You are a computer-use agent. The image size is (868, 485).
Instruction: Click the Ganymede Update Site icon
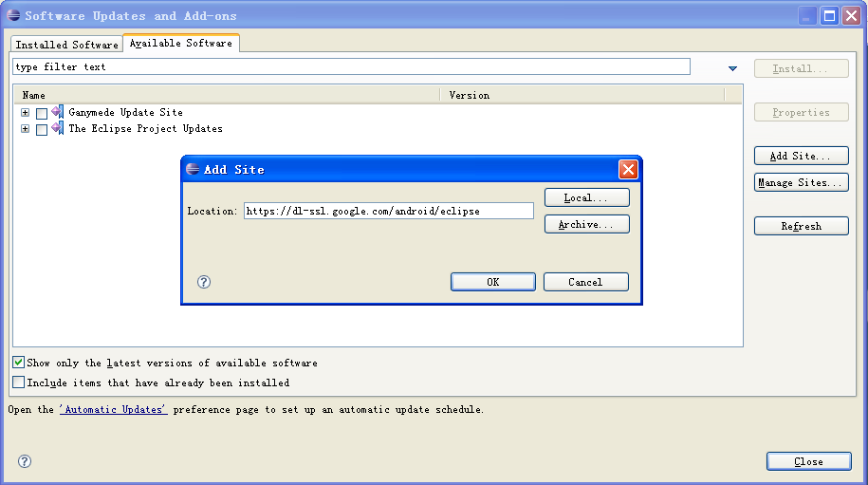[x=58, y=112]
